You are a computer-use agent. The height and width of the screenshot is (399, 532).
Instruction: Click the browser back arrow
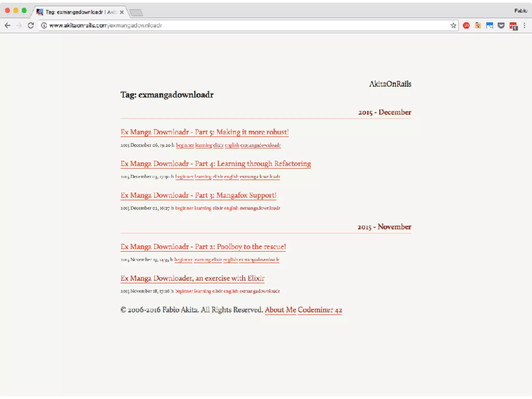click(8, 25)
